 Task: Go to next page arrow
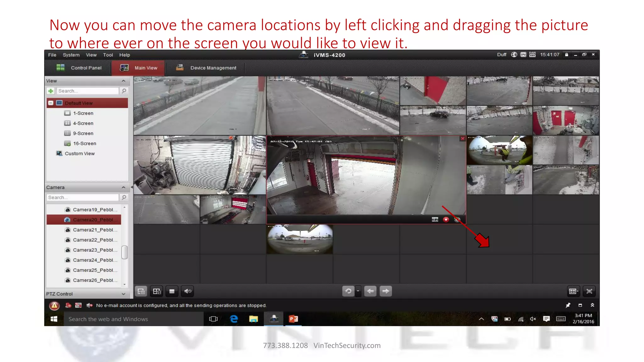(386, 291)
